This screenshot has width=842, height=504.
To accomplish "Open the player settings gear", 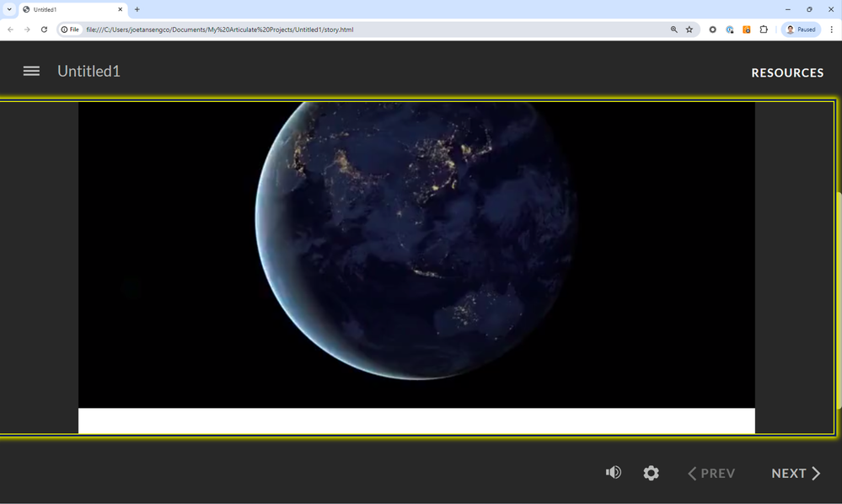I will [x=651, y=474].
